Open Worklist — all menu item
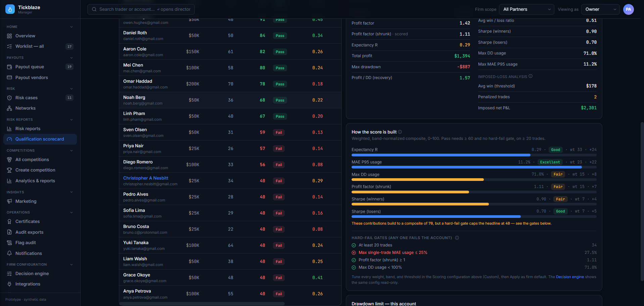The width and height of the screenshot is (644, 306). 40,46
